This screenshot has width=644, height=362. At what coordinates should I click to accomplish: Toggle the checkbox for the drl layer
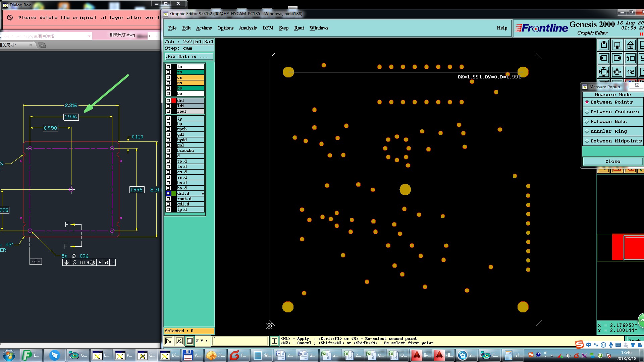(x=168, y=101)
